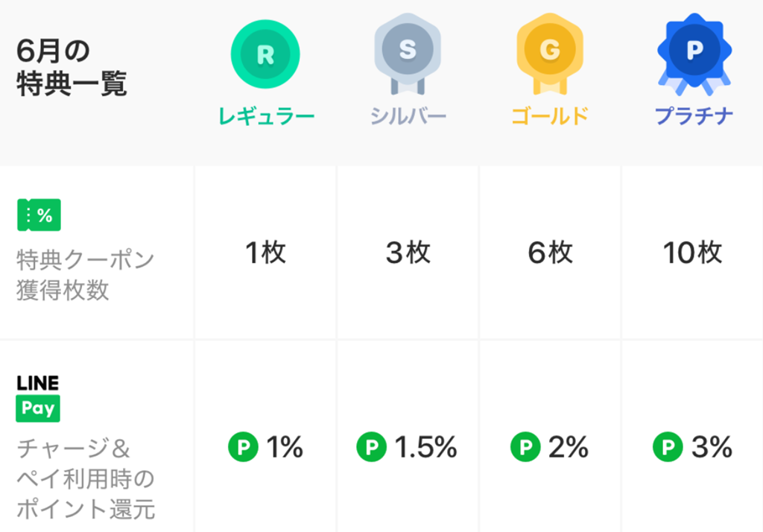The height and width of the screenshot is (532, 763).
Task: Select the レギュラー rank label
Action: 266,116
